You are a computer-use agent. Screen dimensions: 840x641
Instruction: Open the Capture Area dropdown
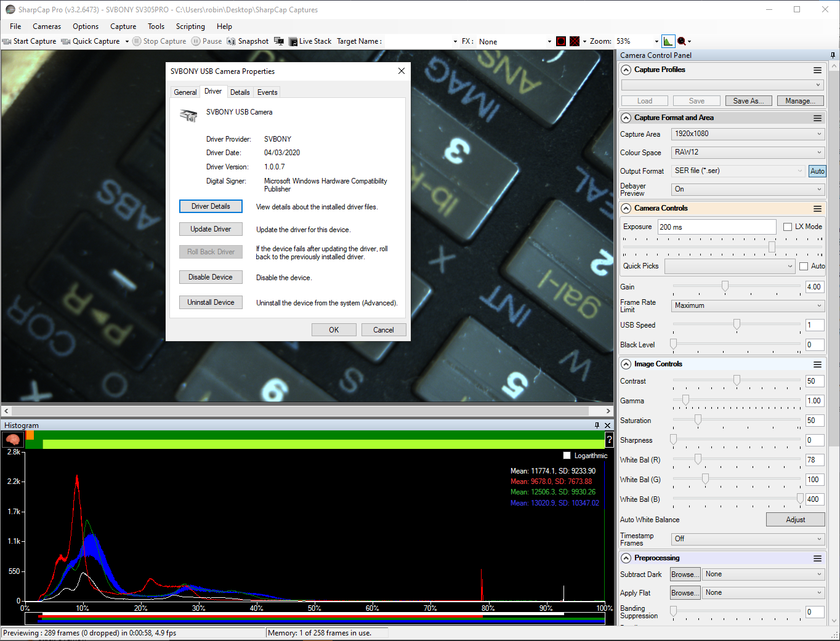click(x=748, y=134)
